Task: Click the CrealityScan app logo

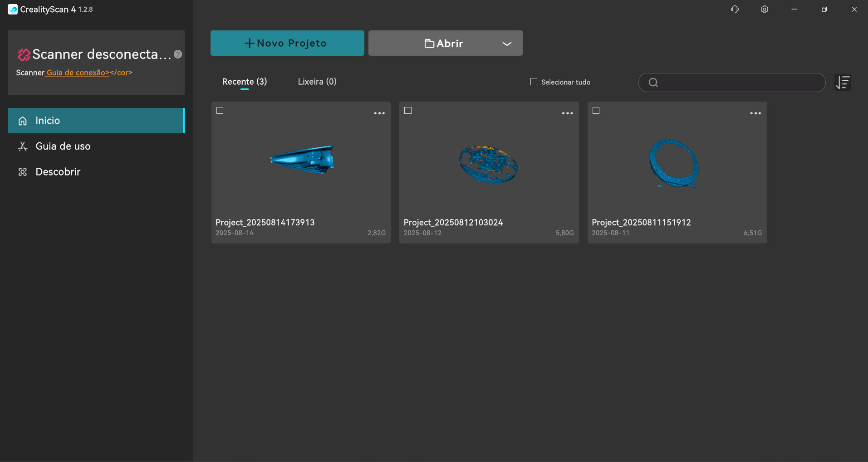Action: 13,10
